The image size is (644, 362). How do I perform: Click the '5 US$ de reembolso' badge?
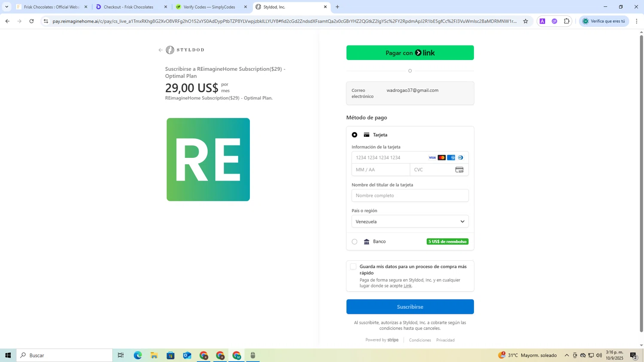447,242
